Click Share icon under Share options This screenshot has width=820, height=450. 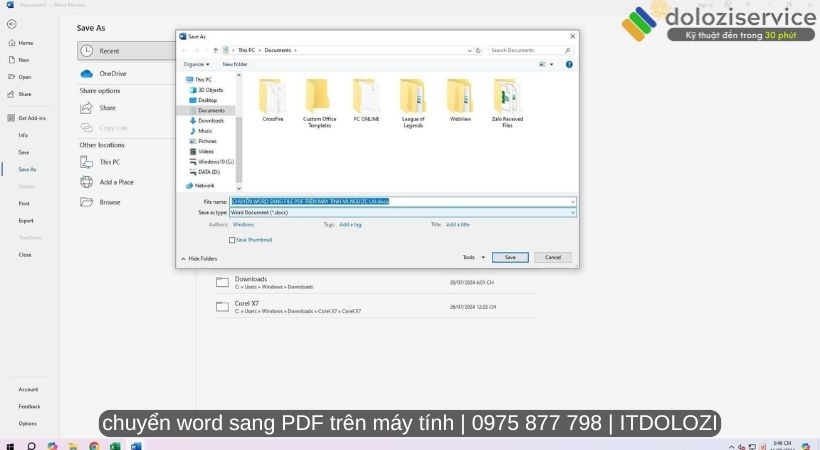tap(86, 108)
